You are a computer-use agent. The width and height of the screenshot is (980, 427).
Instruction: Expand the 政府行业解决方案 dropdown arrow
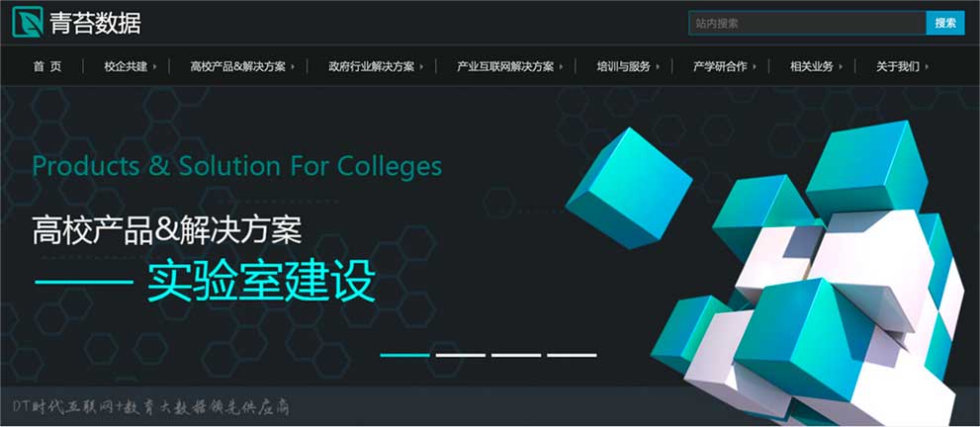[421, 67]
